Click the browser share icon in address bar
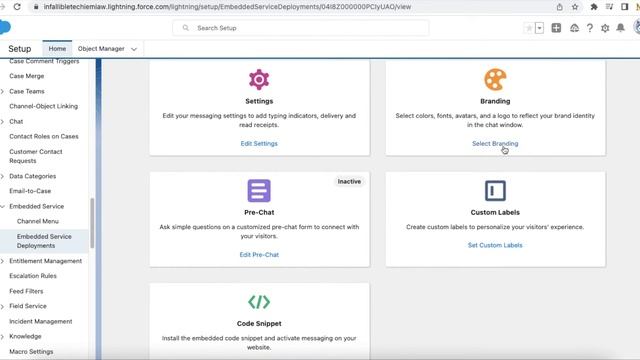The width and height of the screenshot is (640, 360). [x=560, y=7]
